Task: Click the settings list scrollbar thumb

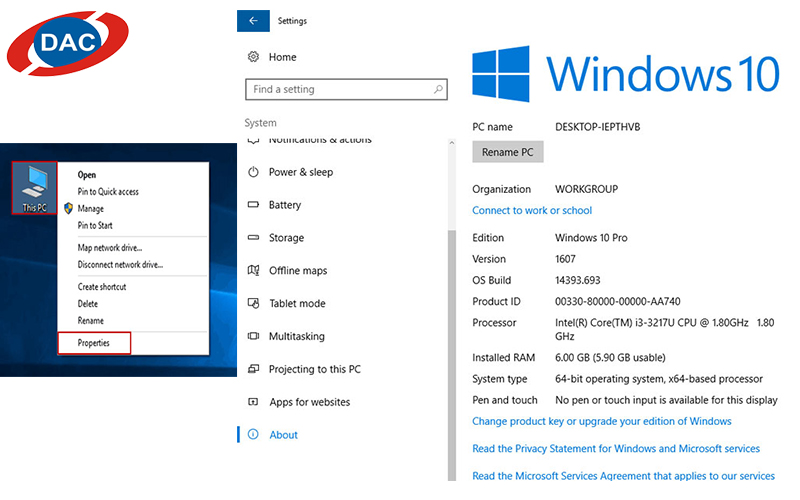Action: [452, 355]
